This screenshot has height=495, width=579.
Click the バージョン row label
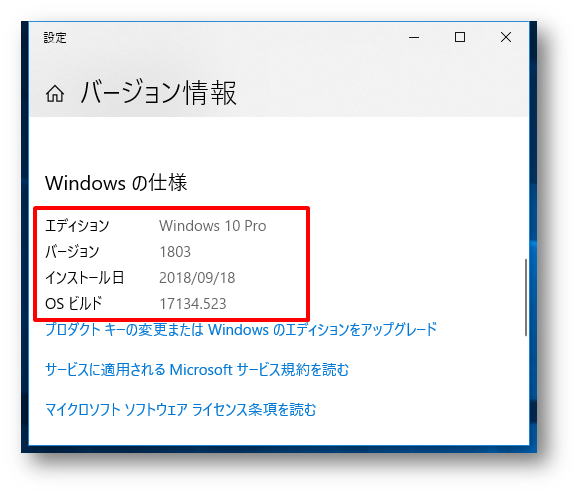point(72,252)
